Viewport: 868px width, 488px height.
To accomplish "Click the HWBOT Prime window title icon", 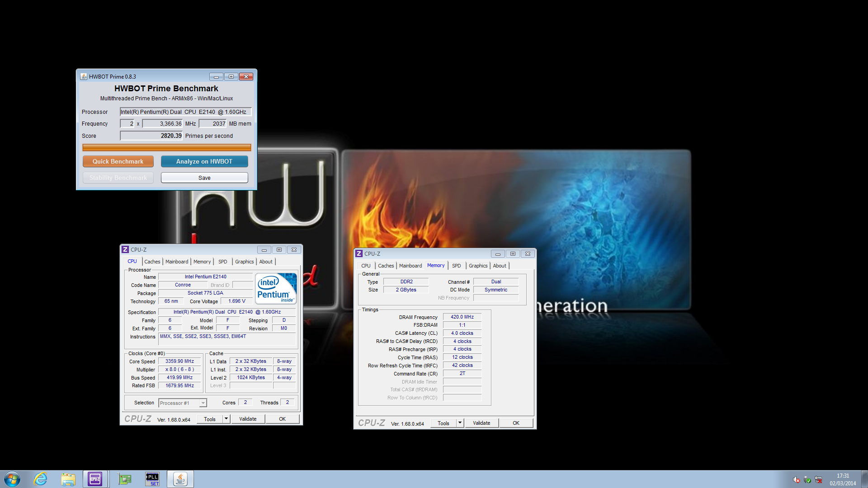I will [84, 76].
